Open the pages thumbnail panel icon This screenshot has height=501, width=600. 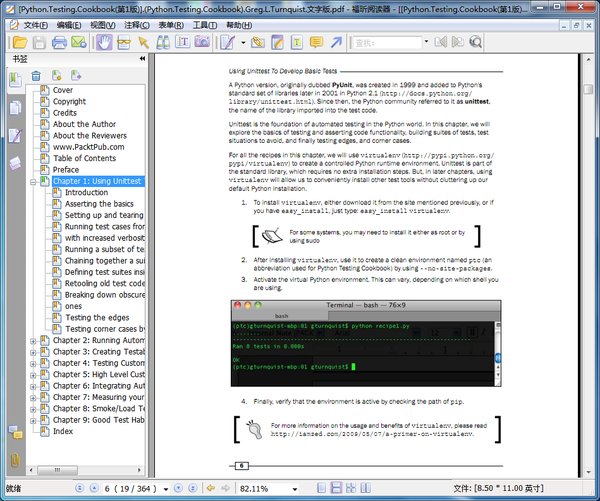(x=15, y=108)
